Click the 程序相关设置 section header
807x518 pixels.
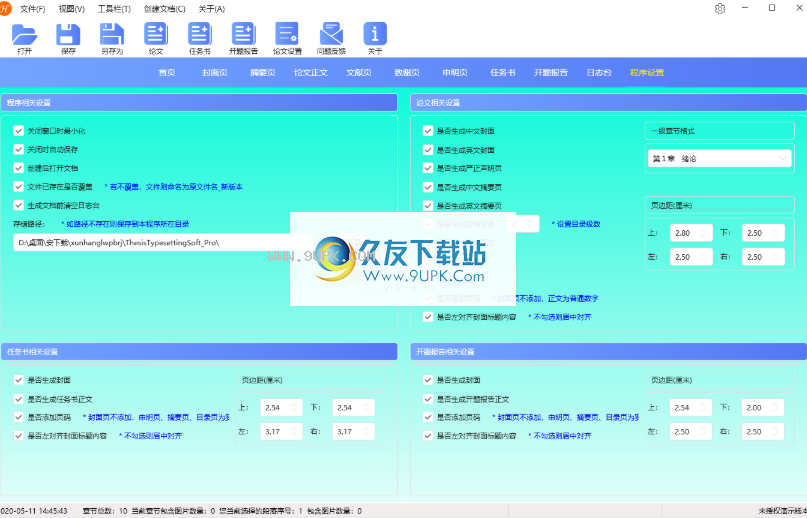point(199,102)
